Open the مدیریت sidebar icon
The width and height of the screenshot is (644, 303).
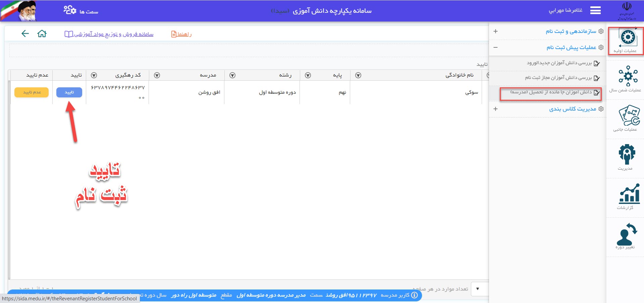click(x=627, y=155)
